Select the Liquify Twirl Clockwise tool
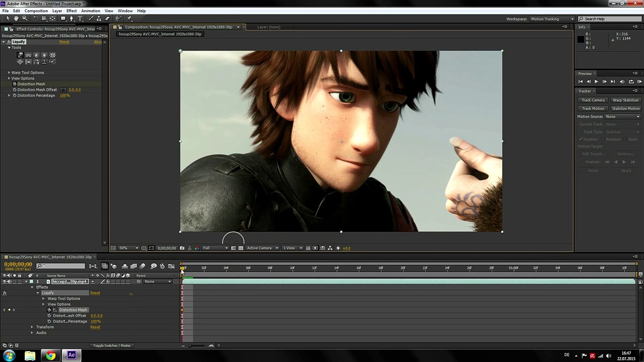The width and height of the screenshot is (644, 362). pyautogui.click(x=36, y=55)
